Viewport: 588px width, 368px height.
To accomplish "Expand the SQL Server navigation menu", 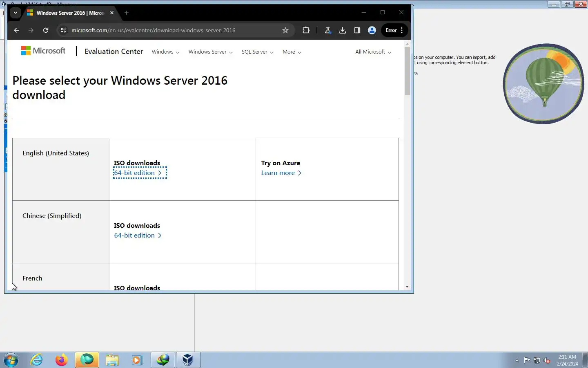I will click(257, 52).
